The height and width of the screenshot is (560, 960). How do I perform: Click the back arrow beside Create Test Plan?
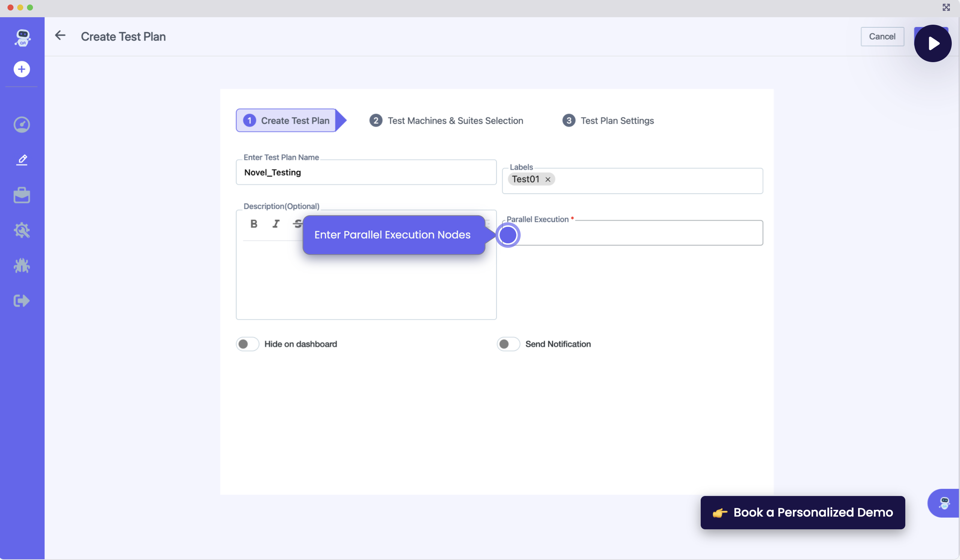click(x=60, y=36)
